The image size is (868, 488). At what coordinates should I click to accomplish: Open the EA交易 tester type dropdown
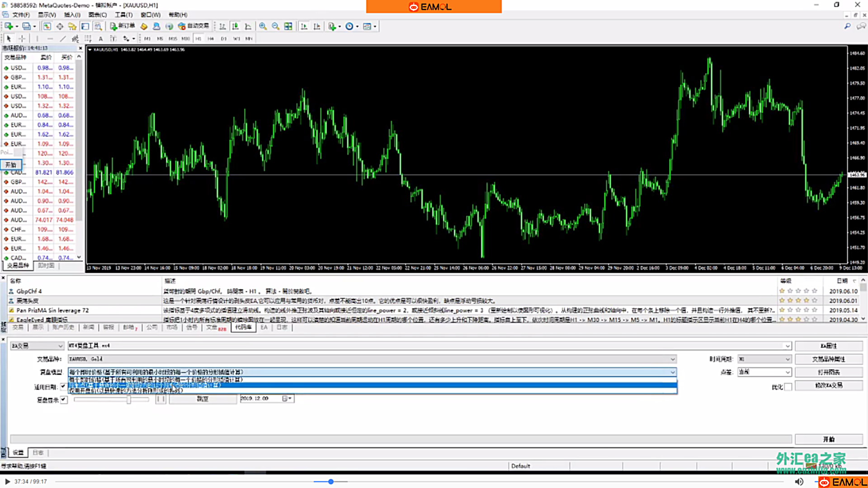click(37, 346)
